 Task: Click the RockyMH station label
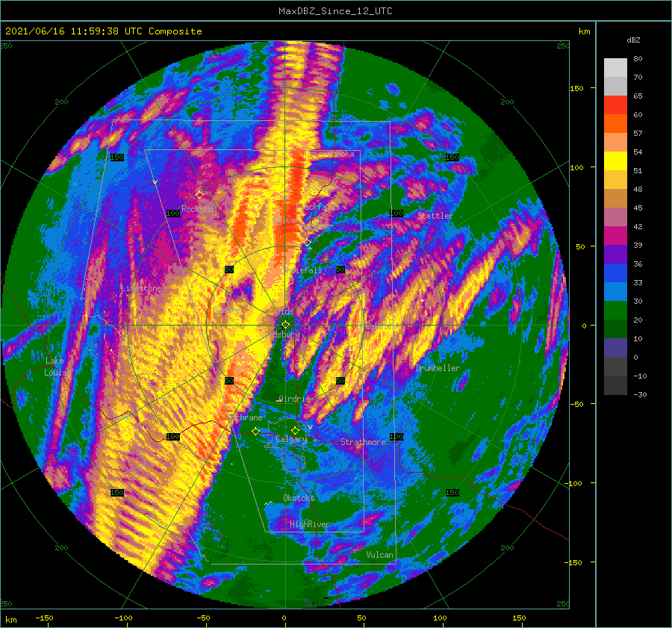(197, 209)
